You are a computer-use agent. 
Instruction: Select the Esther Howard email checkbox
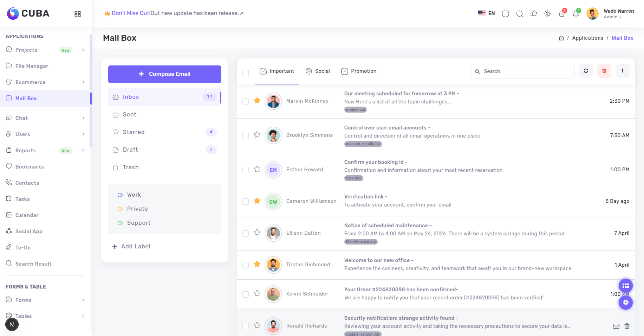[246, 170]
